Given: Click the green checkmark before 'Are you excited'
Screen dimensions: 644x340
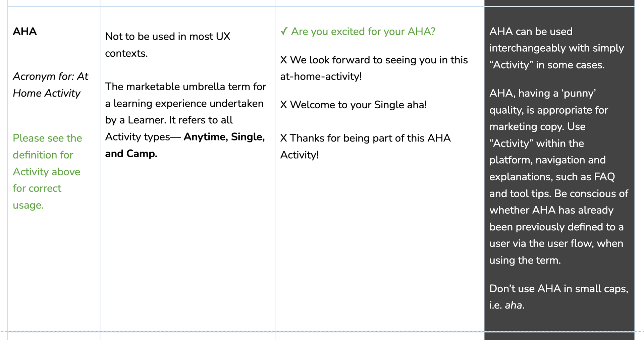Looking at the screenshot, I should [x=284, y=32].
